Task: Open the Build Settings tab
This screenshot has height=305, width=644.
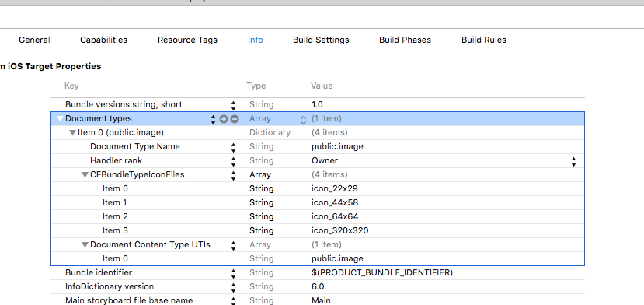Action: (321, 40)
